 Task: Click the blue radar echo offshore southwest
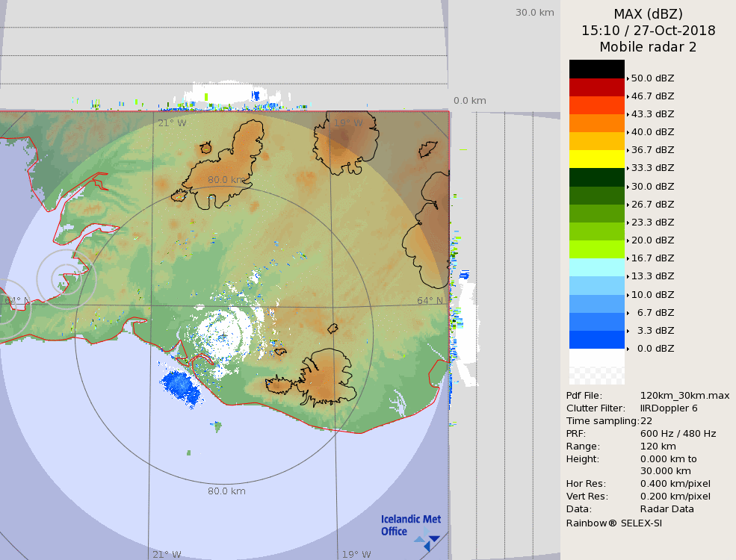pyautogui.click(x=179, y=385)
